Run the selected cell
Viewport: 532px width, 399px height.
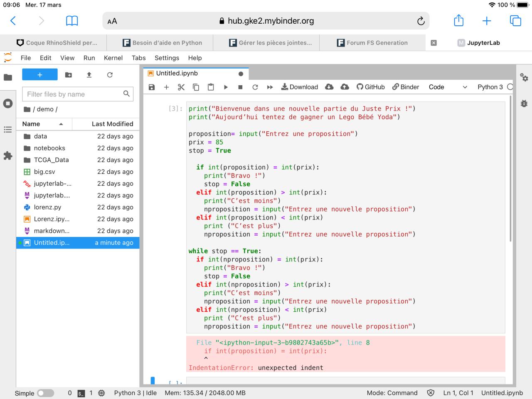(226, 87)
